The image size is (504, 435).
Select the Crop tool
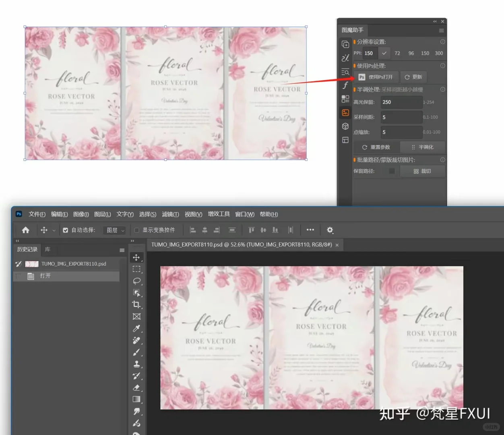coord(136,304)
